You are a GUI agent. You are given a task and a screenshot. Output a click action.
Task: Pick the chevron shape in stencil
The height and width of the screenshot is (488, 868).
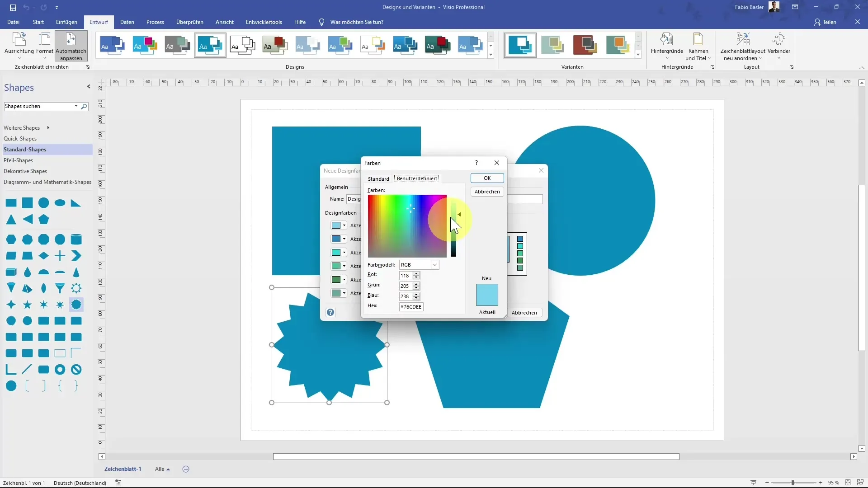(x=76, y=256)
